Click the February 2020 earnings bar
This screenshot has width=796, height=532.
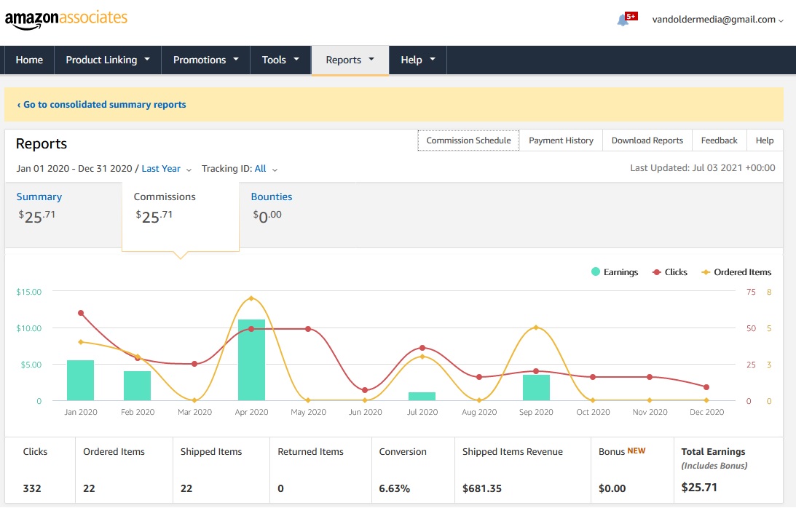(x=137, y=386)
